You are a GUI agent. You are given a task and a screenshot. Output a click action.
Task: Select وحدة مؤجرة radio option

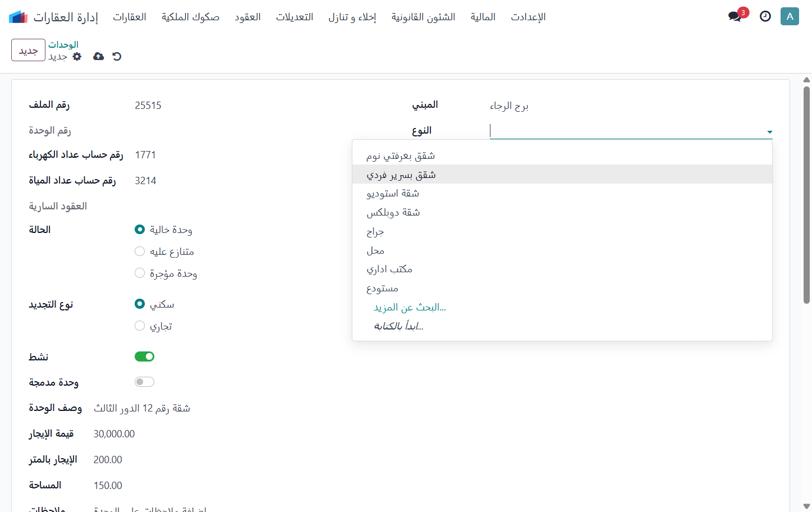coord(140,273)
